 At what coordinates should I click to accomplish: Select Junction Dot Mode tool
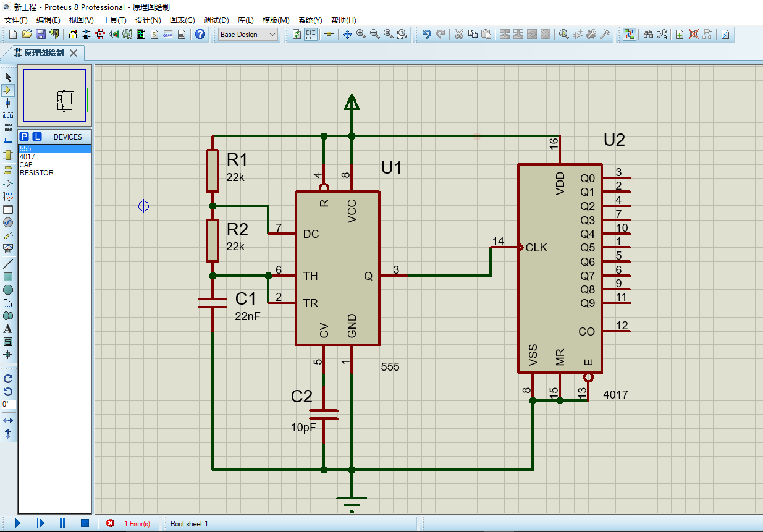coord(8,103)
